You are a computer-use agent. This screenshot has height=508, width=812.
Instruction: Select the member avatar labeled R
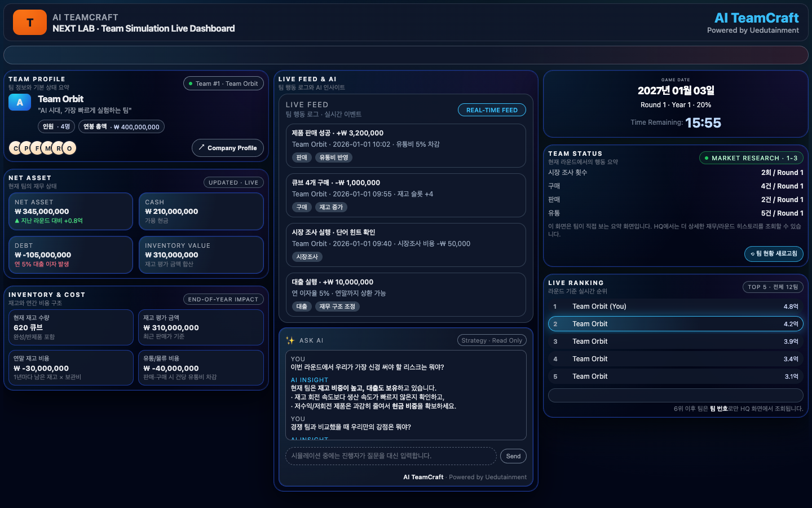point(59,148)
